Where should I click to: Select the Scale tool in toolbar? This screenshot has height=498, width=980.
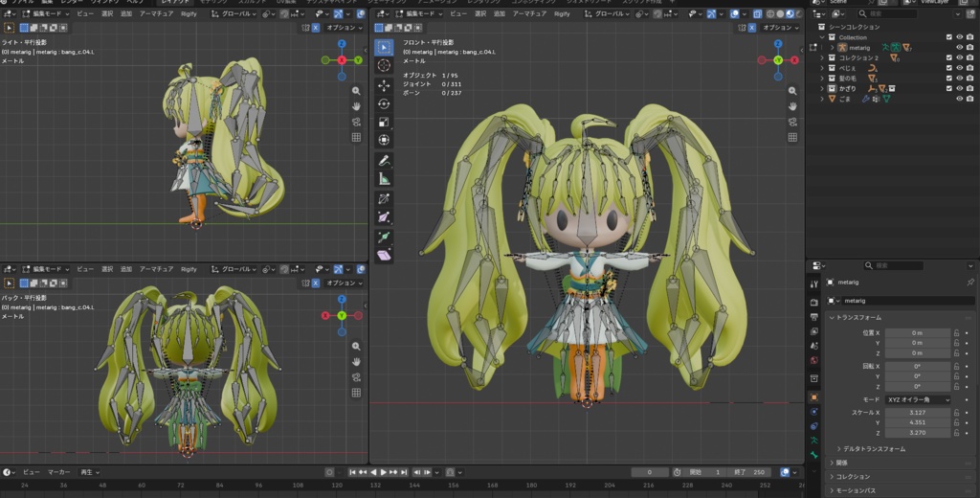click(x=384, y=122)
